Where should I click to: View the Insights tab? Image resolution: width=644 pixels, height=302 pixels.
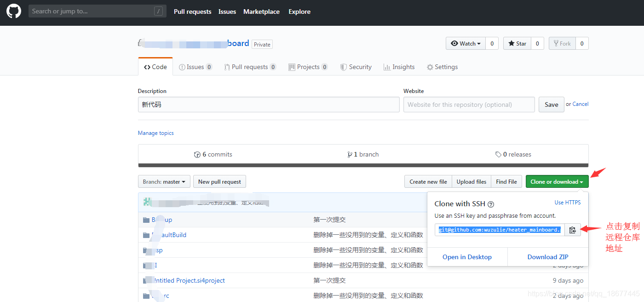[399, 67]
